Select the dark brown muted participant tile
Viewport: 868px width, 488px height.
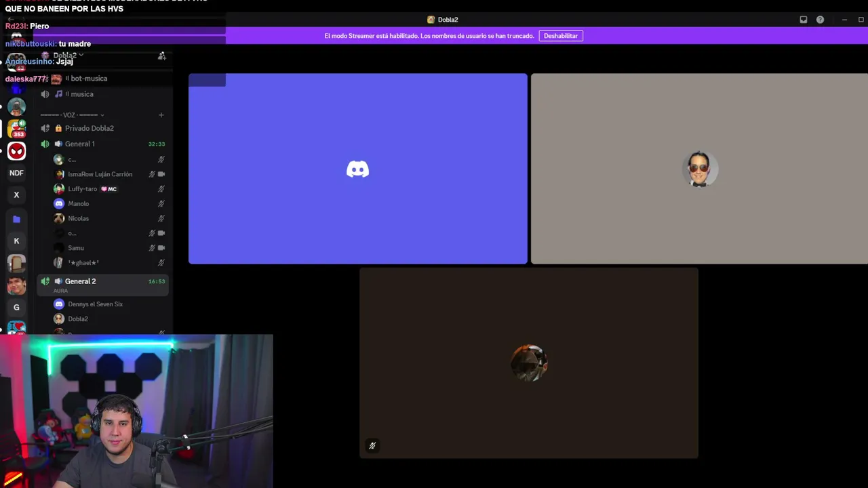[x=529, y=363]
